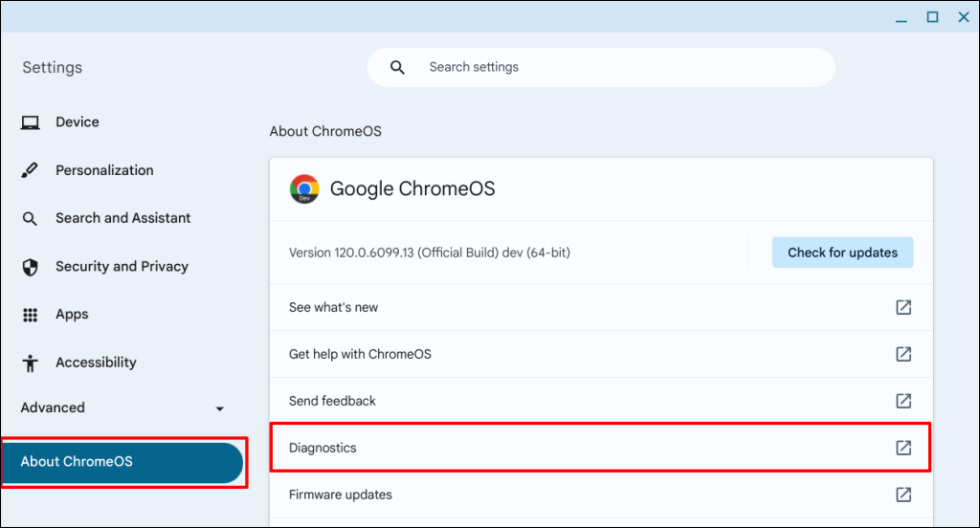Click external link icon for See what's new

(903, 307)
